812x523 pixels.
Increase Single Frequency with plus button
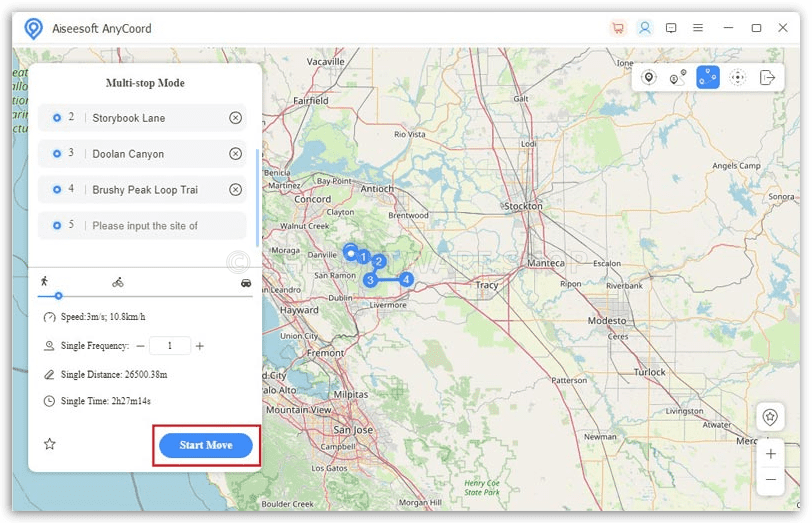pos(200,346)
